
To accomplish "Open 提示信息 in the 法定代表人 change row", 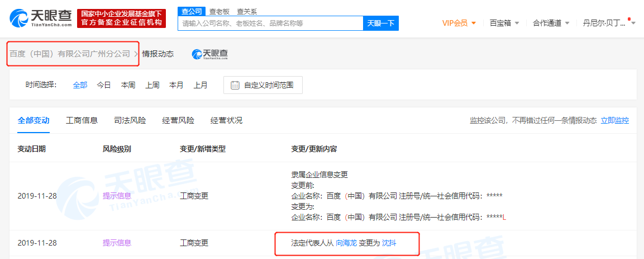I will pyautogui.click(x=117, y=243).
